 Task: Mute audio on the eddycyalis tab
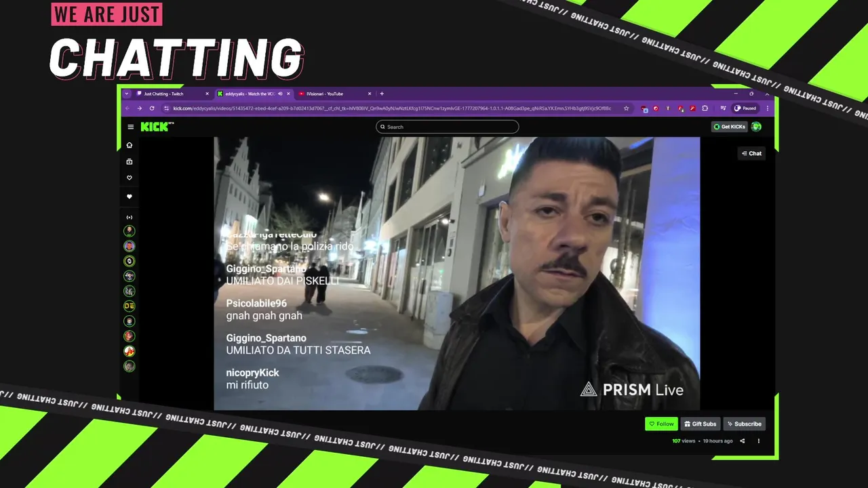click(x=280, y=94)
